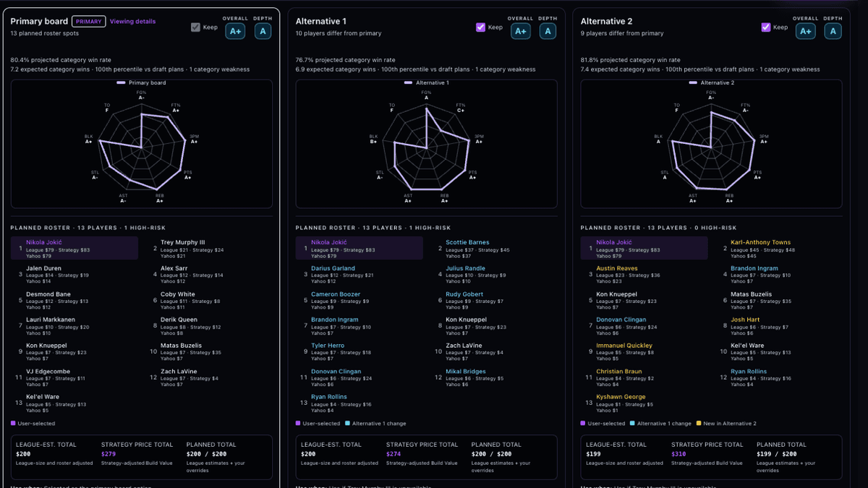868x488 pixels.
Task: Open the Viewing details link
Action: point(132,22)
